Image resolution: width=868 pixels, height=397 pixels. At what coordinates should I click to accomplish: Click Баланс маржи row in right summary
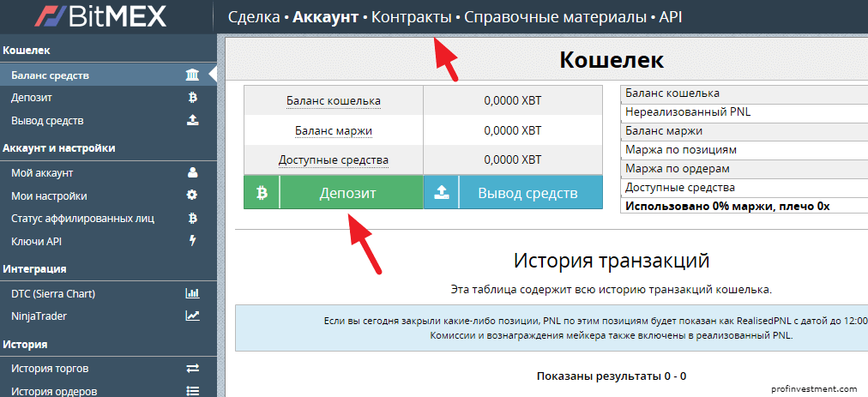(x=744, y=131)
